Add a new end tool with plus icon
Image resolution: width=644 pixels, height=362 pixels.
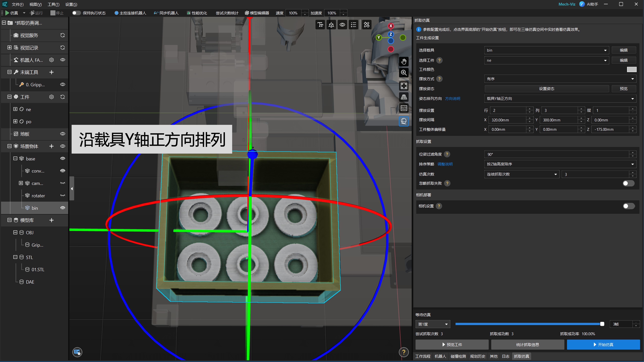[x=51, y=72]
